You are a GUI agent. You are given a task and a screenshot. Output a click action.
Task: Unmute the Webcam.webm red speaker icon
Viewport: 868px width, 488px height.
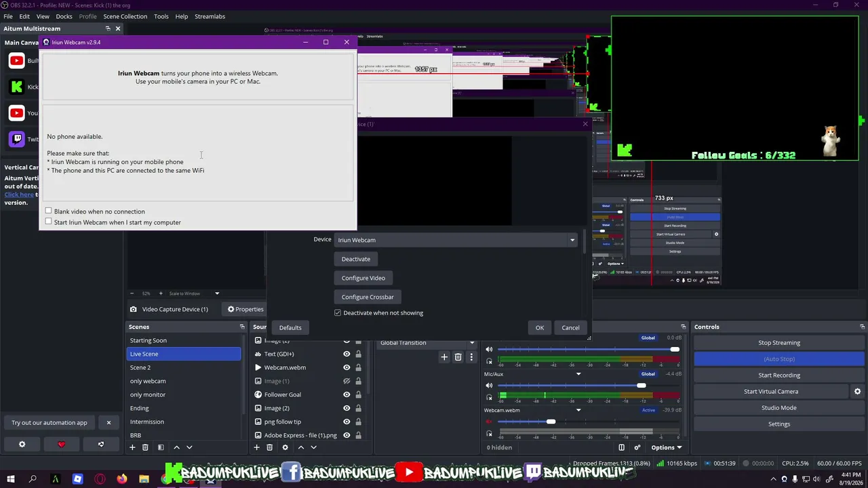[x=489, y=422]
